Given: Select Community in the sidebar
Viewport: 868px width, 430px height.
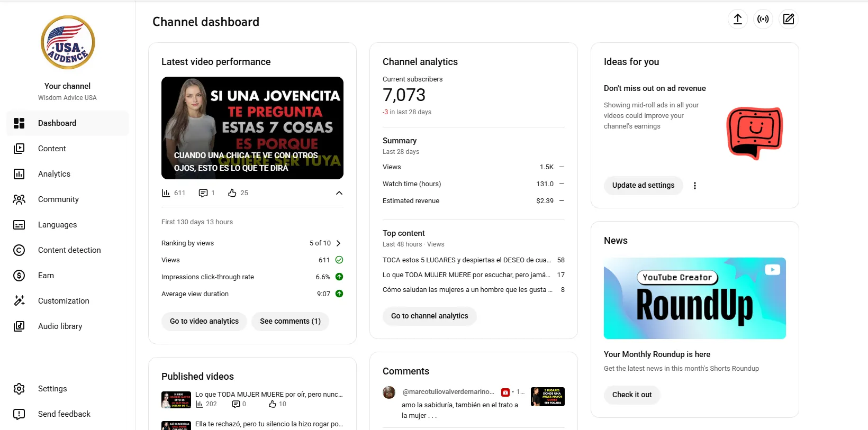Looking at the screenshot, I should pos(68,199).
